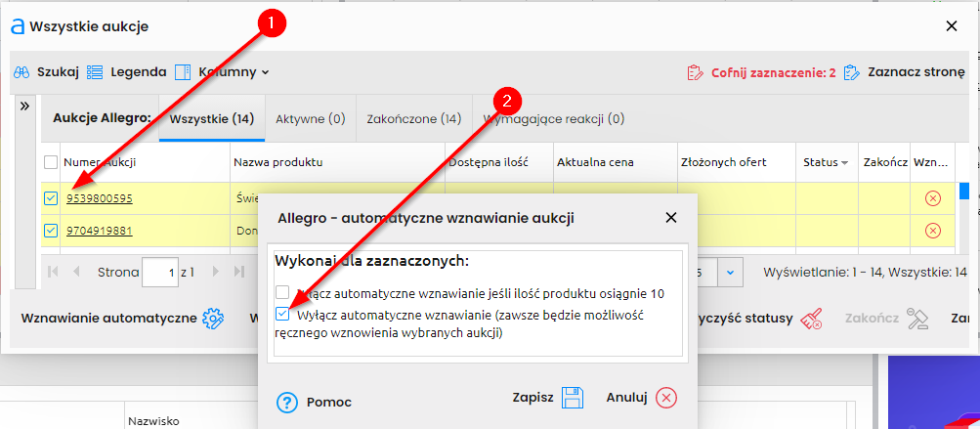Screen dimensions: 980x429
Task: Uncheck auction 9704919881 row checkbox
Action: (51, 231)
